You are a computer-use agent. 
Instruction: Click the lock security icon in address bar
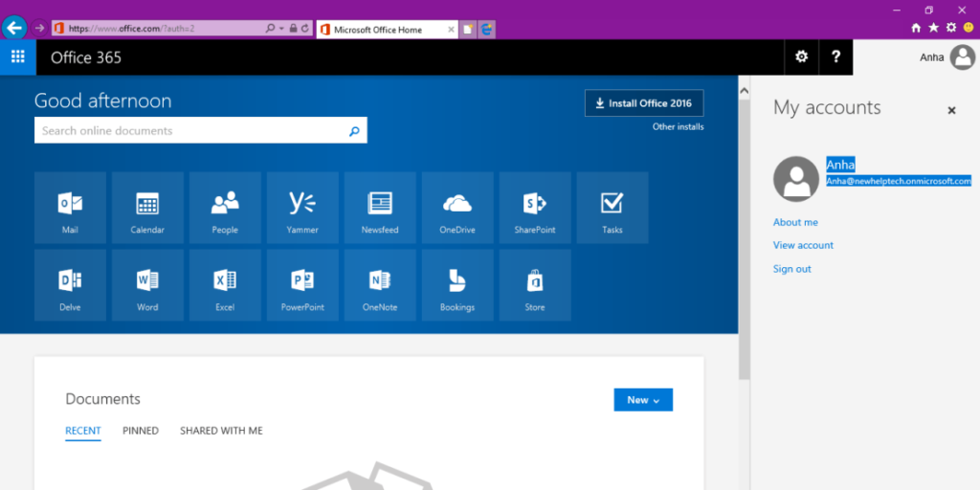pos(293,28)
